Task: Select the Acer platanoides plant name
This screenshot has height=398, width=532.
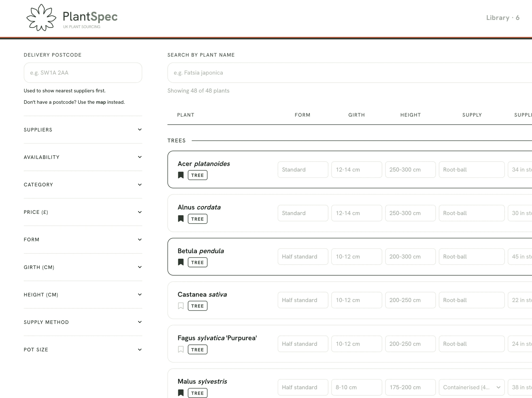Action: 204,164
